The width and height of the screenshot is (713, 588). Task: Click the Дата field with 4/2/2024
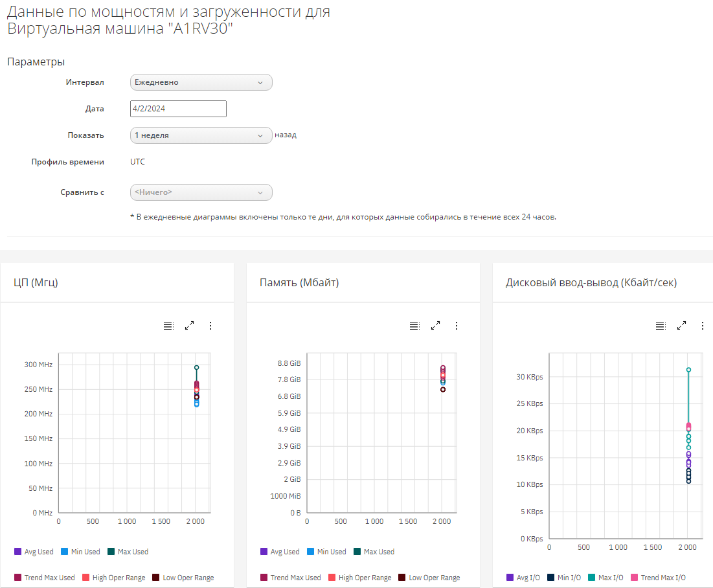[x=178, y=109]
